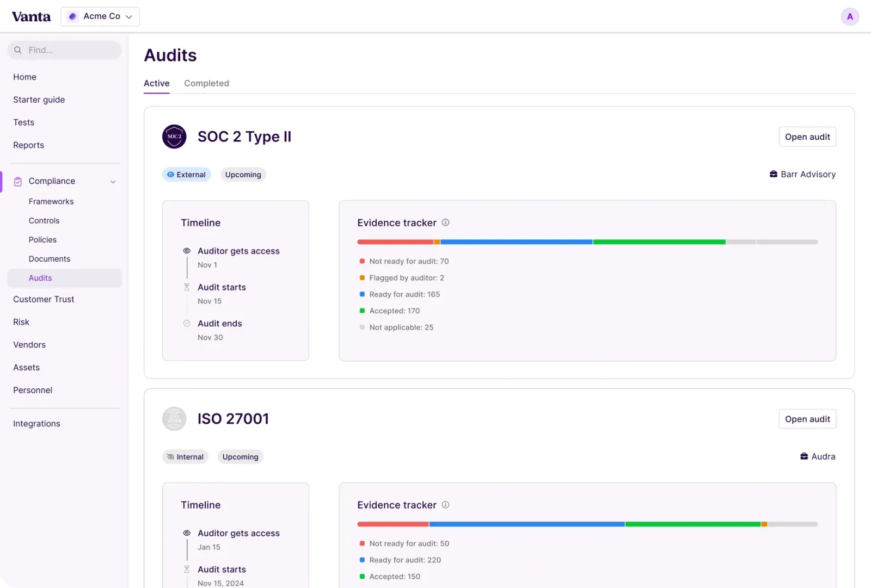Collapse the Compliance section in the sidebar

point(113,181)
